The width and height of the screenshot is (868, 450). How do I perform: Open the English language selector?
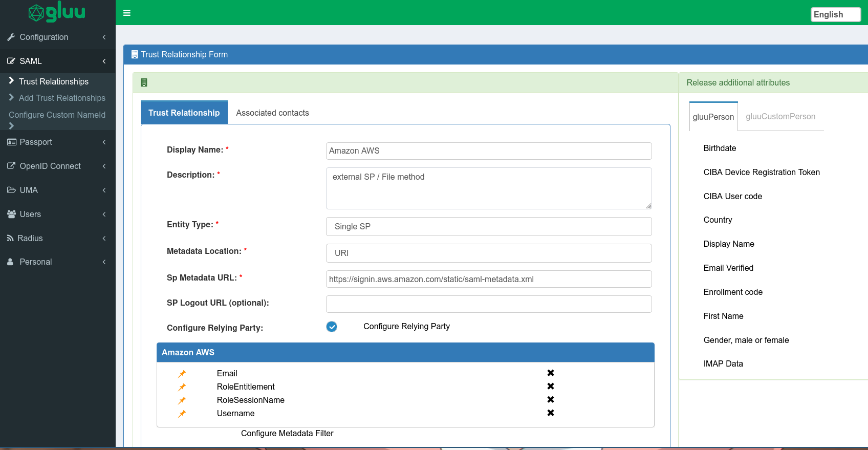[836, 14]
